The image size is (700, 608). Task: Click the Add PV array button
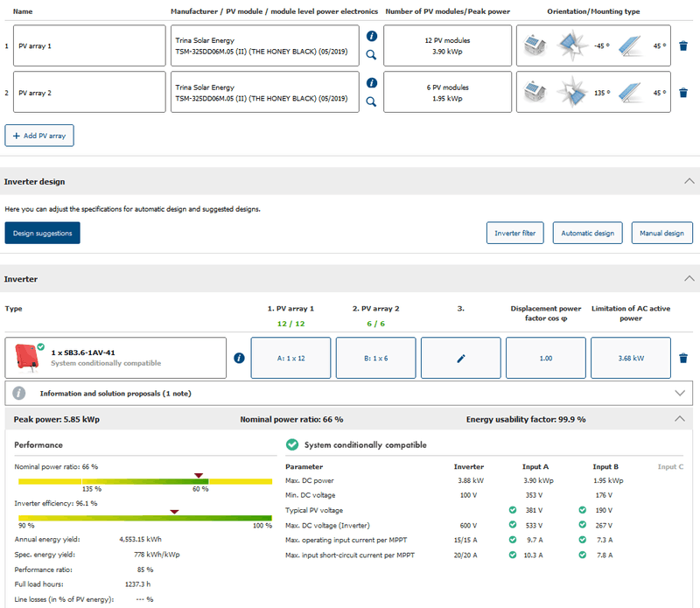(40, 136)
